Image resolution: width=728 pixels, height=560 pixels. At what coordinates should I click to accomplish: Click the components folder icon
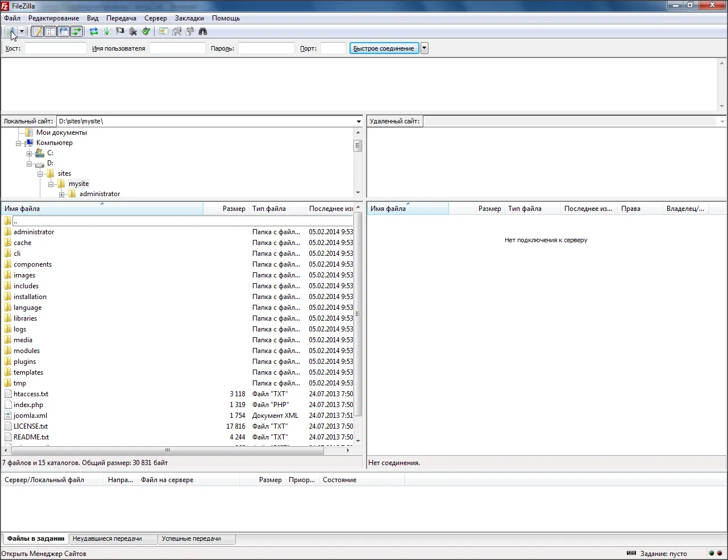point(8,264)
